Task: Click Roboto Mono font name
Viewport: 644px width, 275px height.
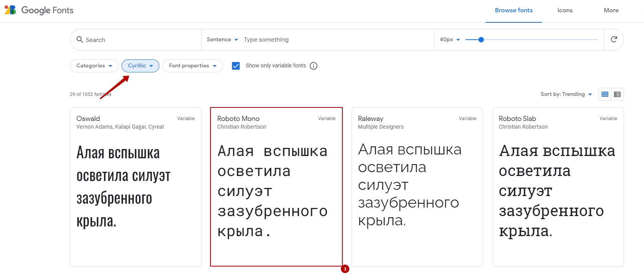Action: click(238, 119)
